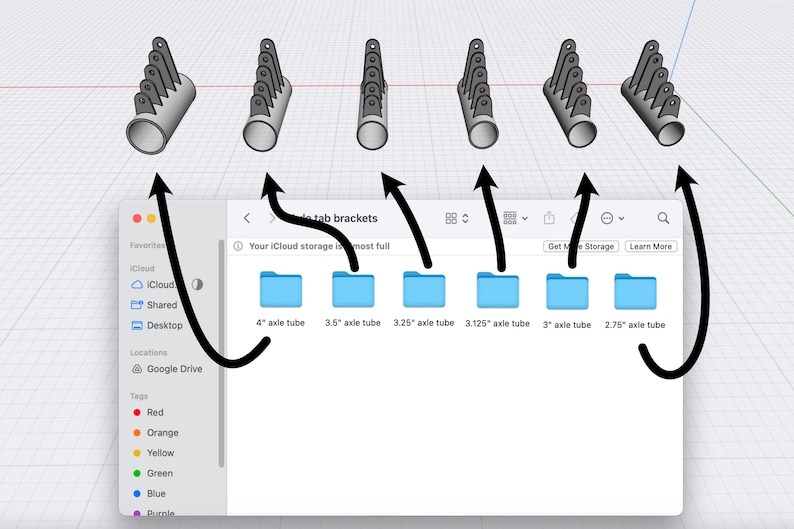
Task: Click the "3" axle tube" folder name
Action: pos(567,325)
